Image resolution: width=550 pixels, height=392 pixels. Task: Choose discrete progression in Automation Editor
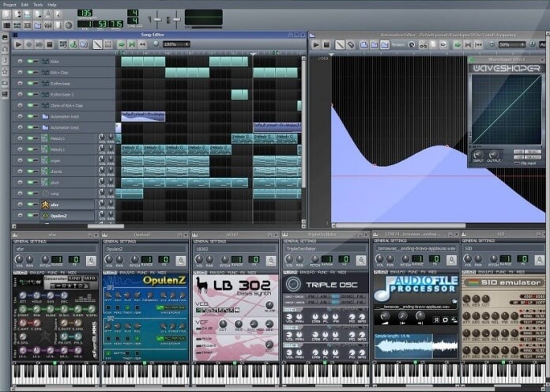364,44
